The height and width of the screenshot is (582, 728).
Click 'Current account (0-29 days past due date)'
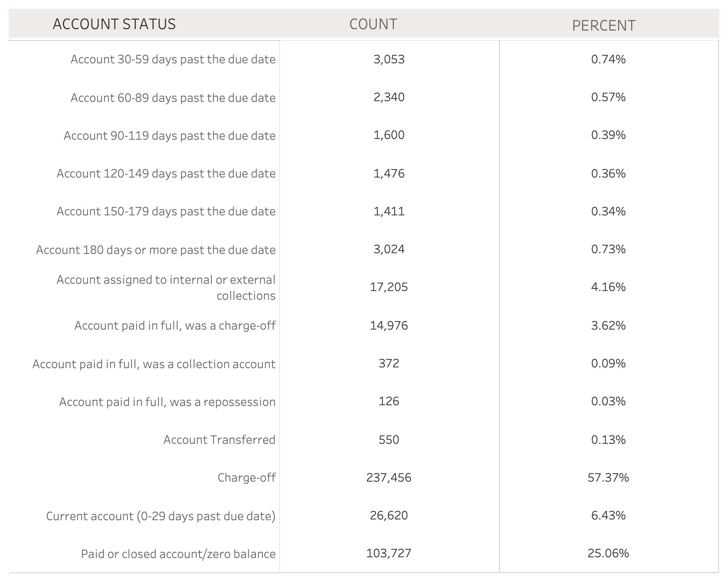click(161, 516)
